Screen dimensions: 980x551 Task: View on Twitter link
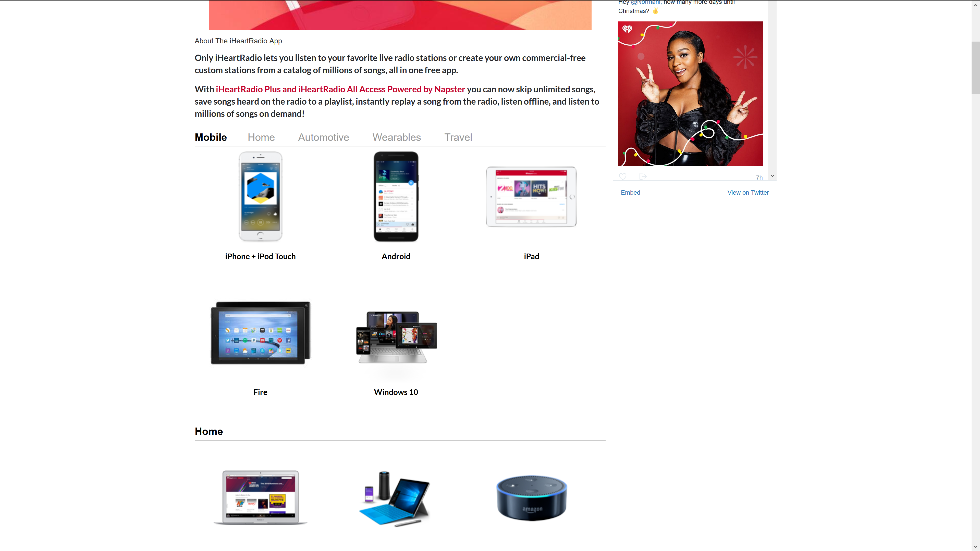[748, 192]
